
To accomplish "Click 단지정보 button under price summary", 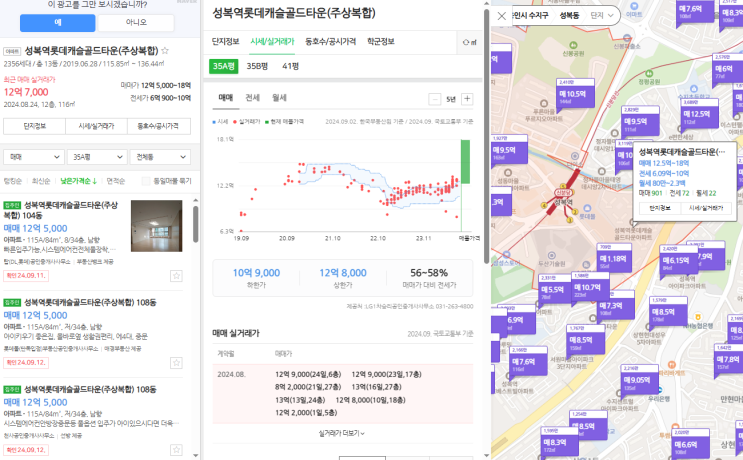I will point(35,126).
